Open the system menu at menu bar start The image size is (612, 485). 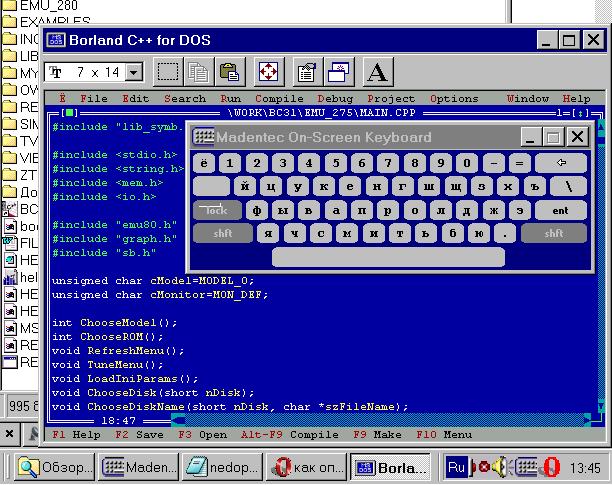[x=62, y=99]
